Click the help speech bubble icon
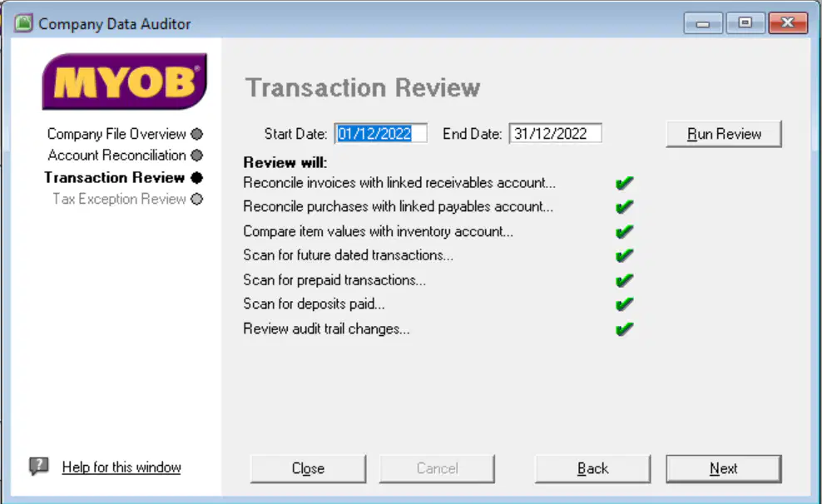The width and height of the screenshot is (822, 504). pos(39,466)
